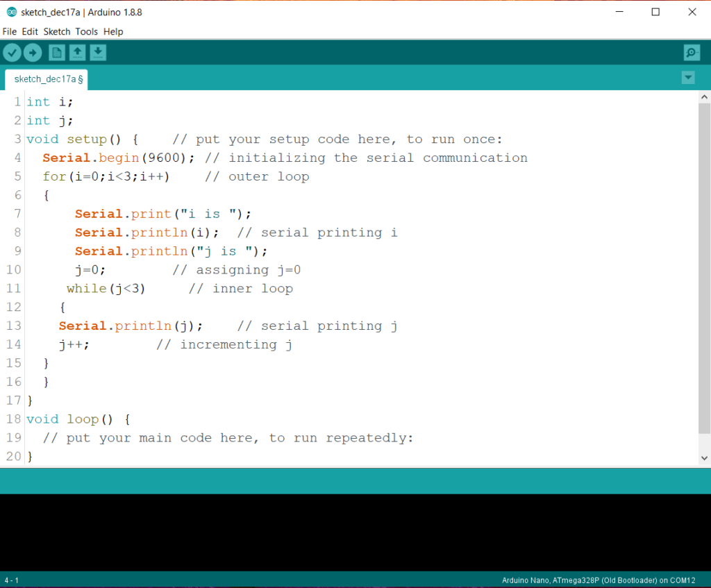The width and height of the screenshot is (711, 588).
Task: Open a sketch using the Open icon
Action: point(77,52)
